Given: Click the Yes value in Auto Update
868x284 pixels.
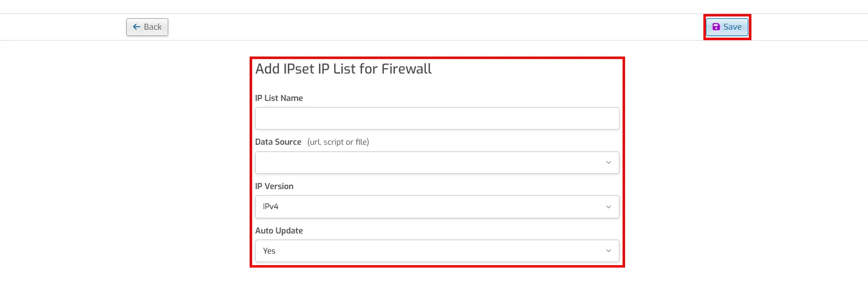Looking at the screenshot, I should (x=269, y=251).
